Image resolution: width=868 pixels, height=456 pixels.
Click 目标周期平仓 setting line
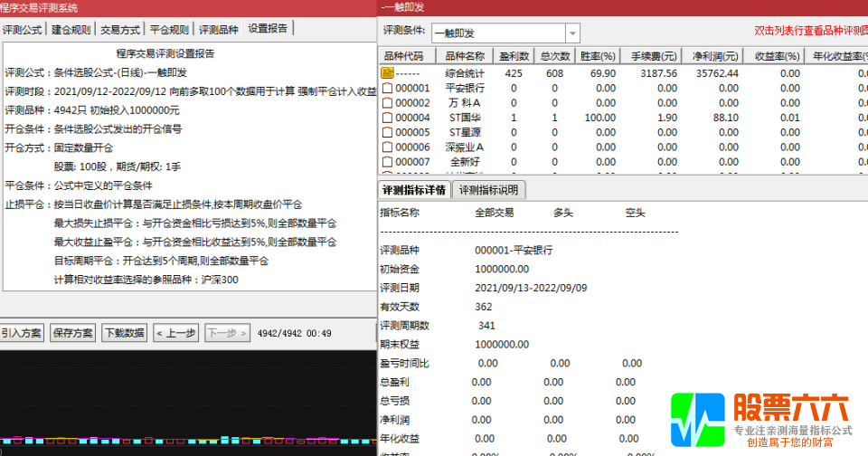pos(161,261)
